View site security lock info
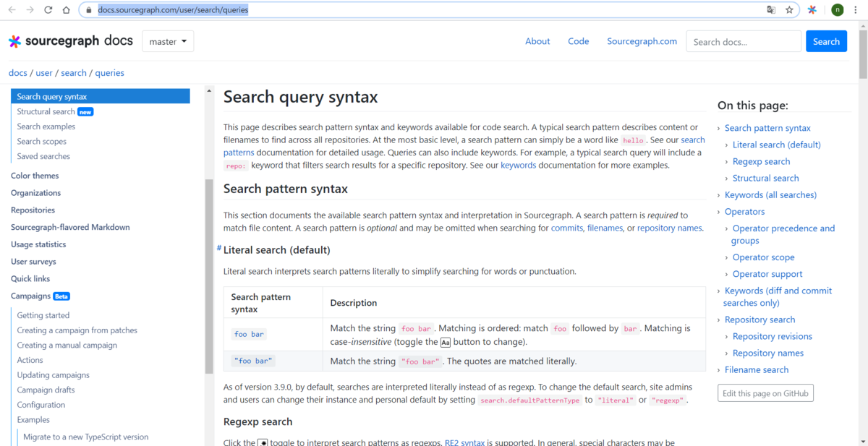Viewport: 868px width, 446px height. pos(88,10)
